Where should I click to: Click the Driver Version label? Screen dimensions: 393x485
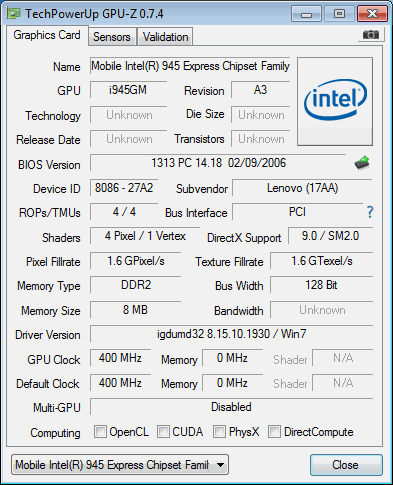click(x=48, y=335)
